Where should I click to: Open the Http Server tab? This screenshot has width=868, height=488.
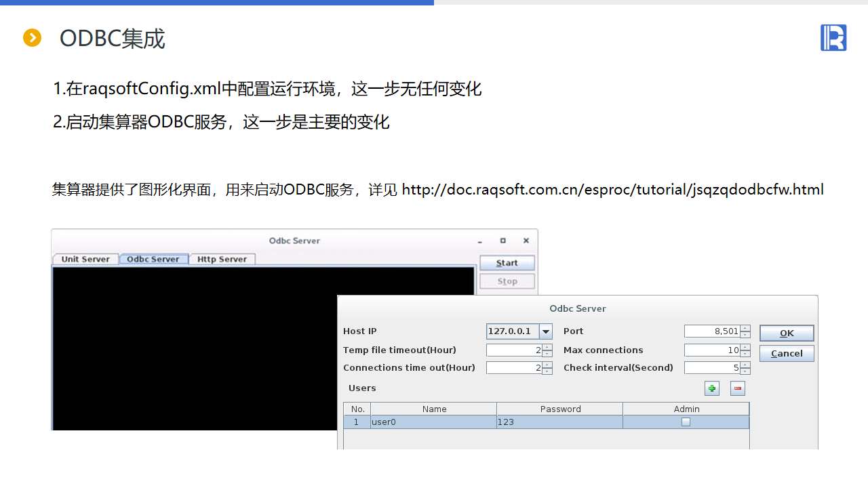222,259
